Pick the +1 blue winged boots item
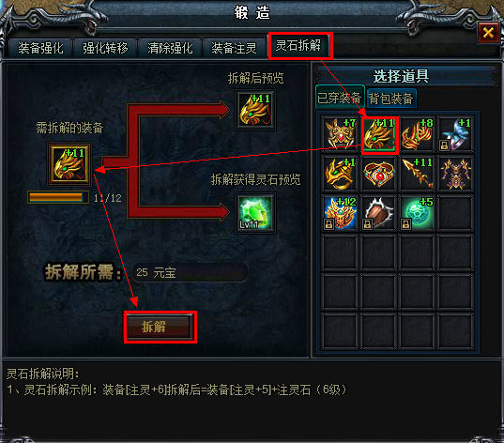This screenshot has width=504, height=443. tap(455, 133)
